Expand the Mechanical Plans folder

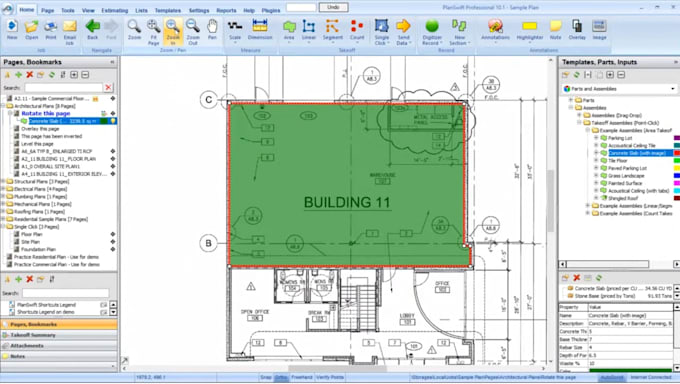3,204
